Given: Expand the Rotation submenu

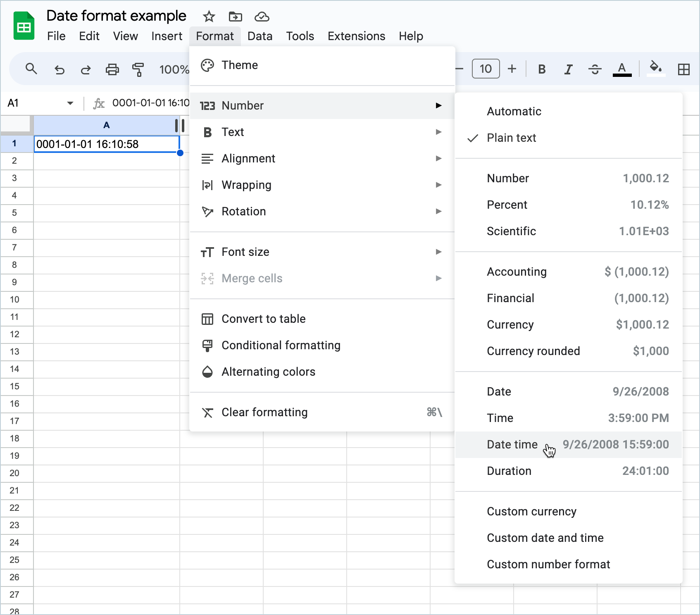Looking at the screenshot, I should pos(322,212).
